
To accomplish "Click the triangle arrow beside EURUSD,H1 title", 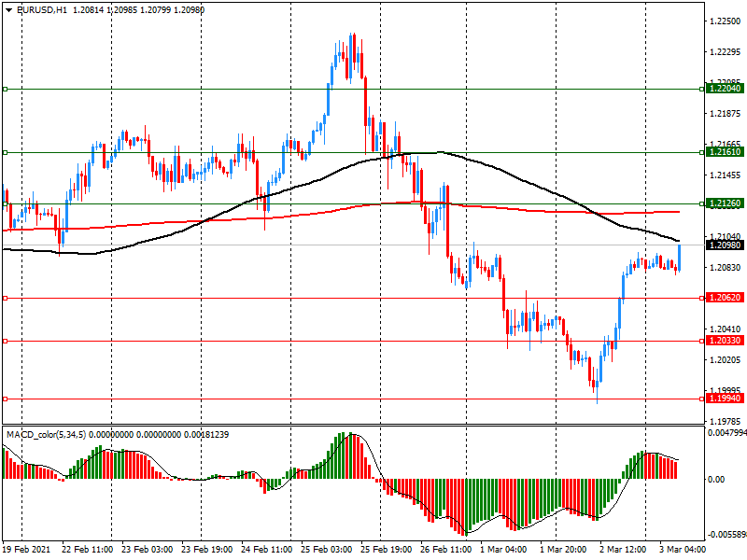I will tap(8, 9).
